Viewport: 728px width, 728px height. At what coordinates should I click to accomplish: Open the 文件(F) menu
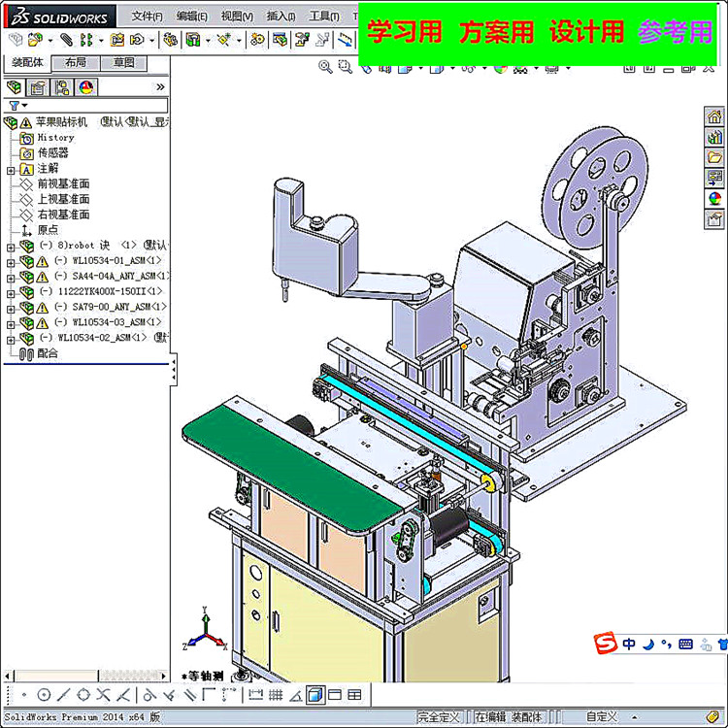pyautogui.click(x=147, y=17)
